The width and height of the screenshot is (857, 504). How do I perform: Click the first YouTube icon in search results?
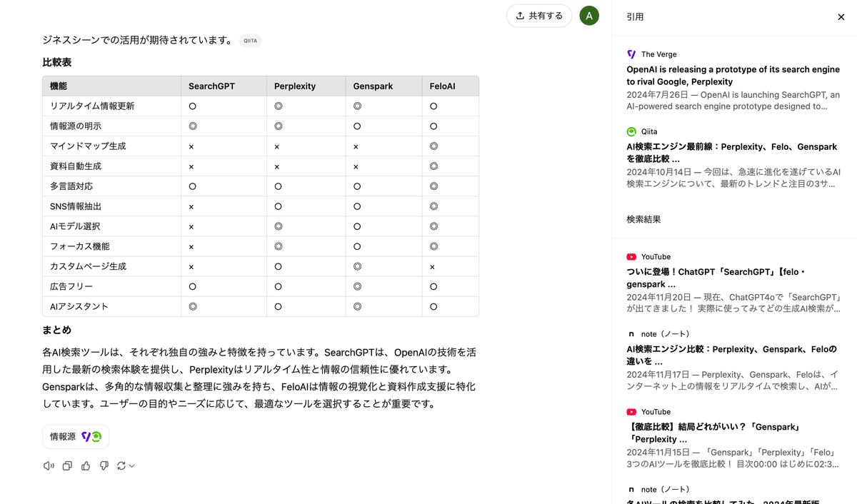click(x=631, y=257)
